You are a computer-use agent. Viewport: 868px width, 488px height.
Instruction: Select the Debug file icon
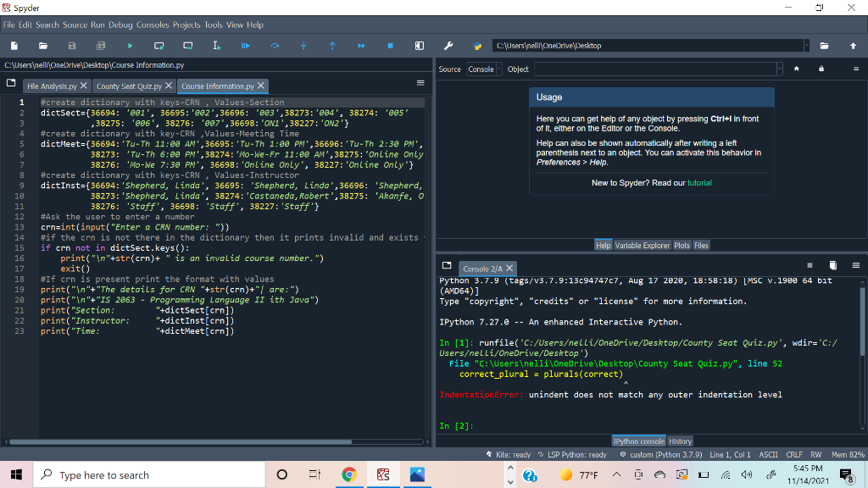(246, 46)
